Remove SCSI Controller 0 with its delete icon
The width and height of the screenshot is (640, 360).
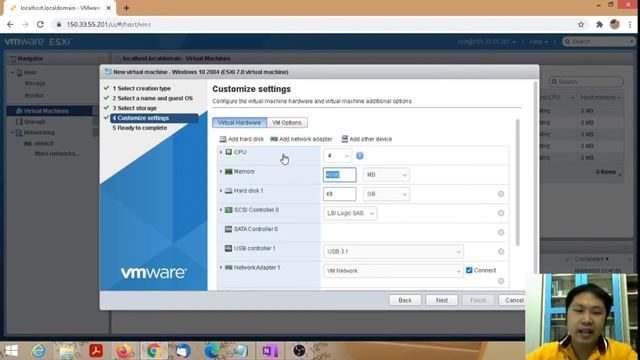(x=501, y=213)
